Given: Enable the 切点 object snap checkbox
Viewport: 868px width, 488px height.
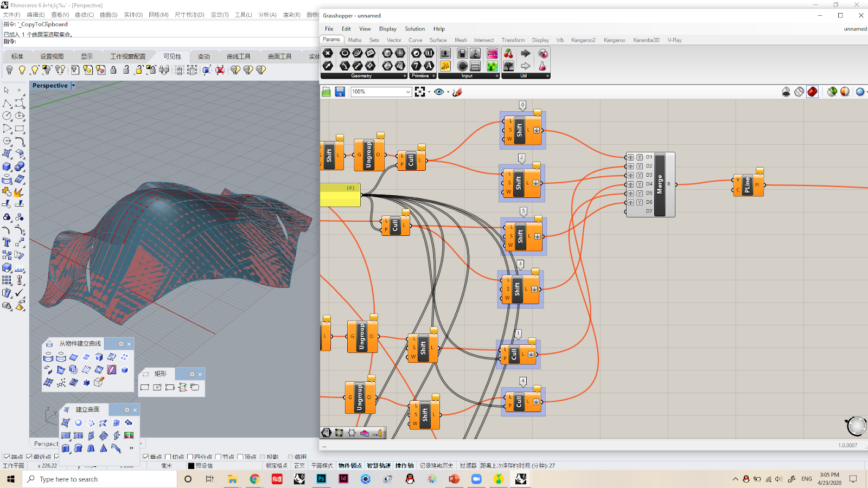Looking at the screenshot, I should pos(167,455).
